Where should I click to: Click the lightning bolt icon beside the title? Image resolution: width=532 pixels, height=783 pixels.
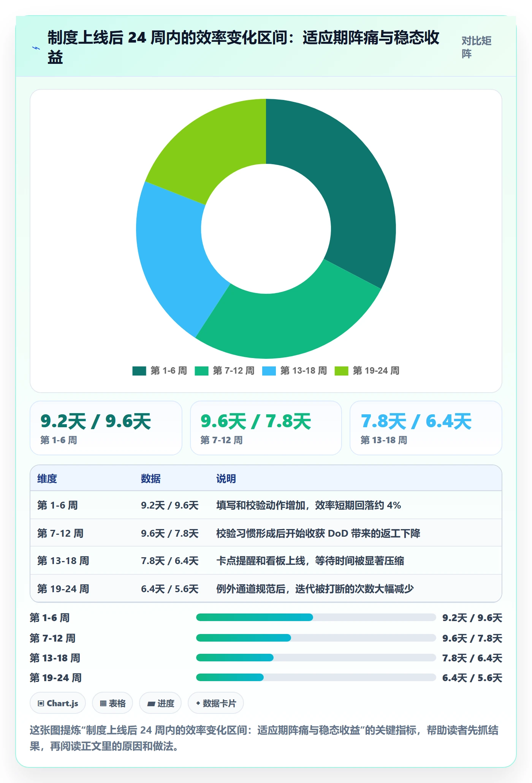pos(36,48)
